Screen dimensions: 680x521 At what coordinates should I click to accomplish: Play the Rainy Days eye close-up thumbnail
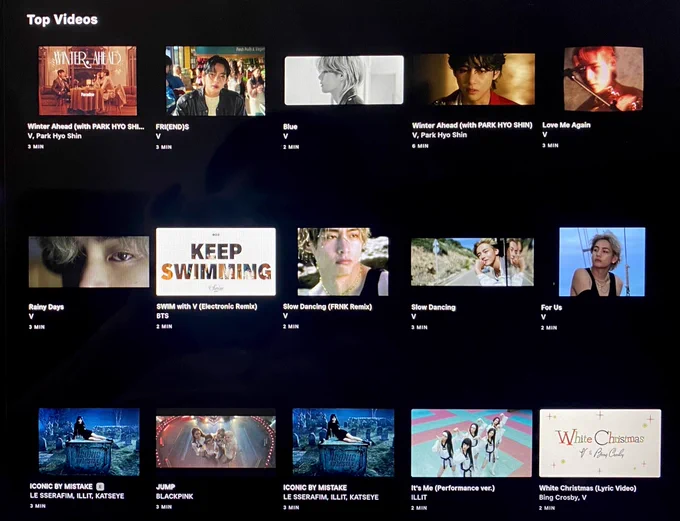pos(89,262)
